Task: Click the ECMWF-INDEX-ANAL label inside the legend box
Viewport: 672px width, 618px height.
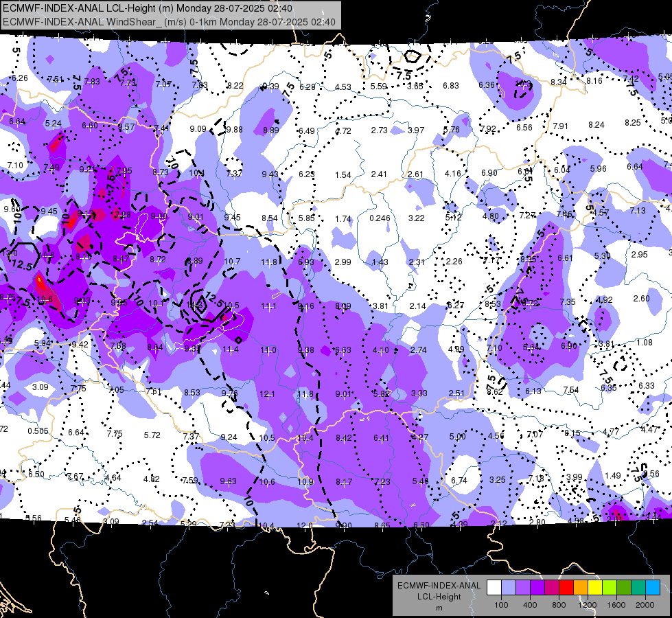Action: coord(439,586)
